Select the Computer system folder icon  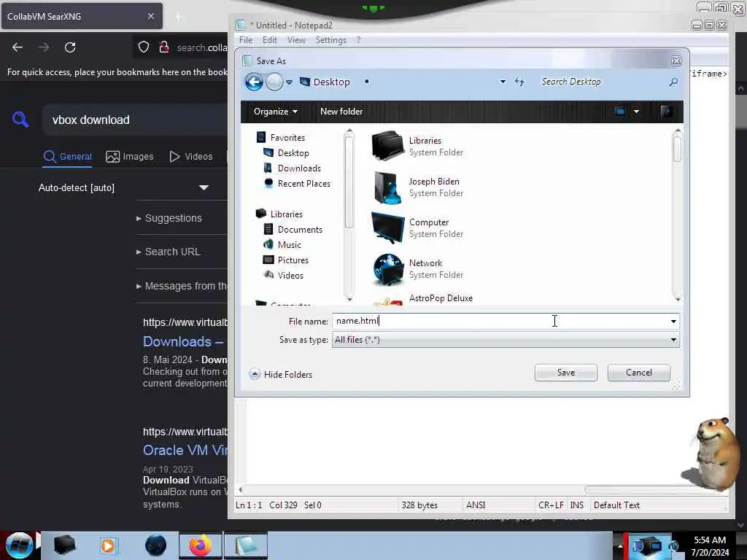[x=388, y=228]
